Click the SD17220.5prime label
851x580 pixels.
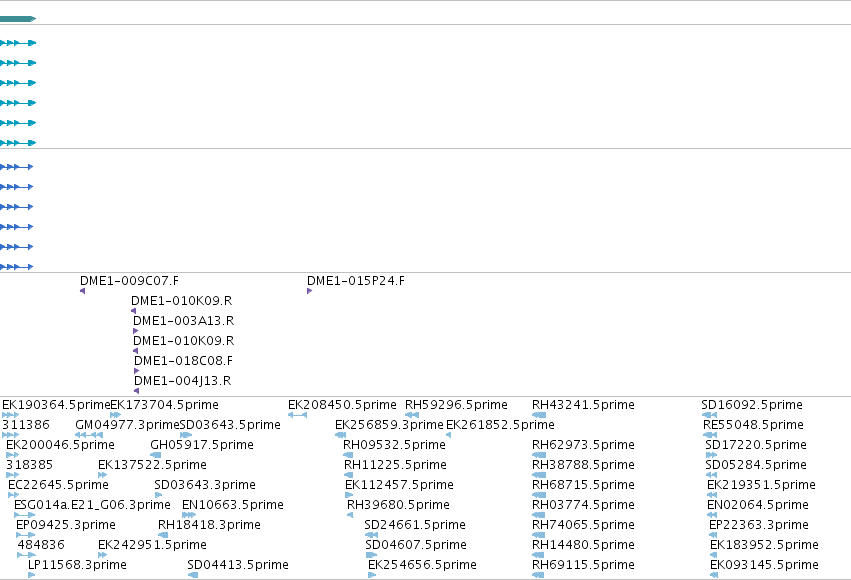pyautogui.click(x=756, y=445)
